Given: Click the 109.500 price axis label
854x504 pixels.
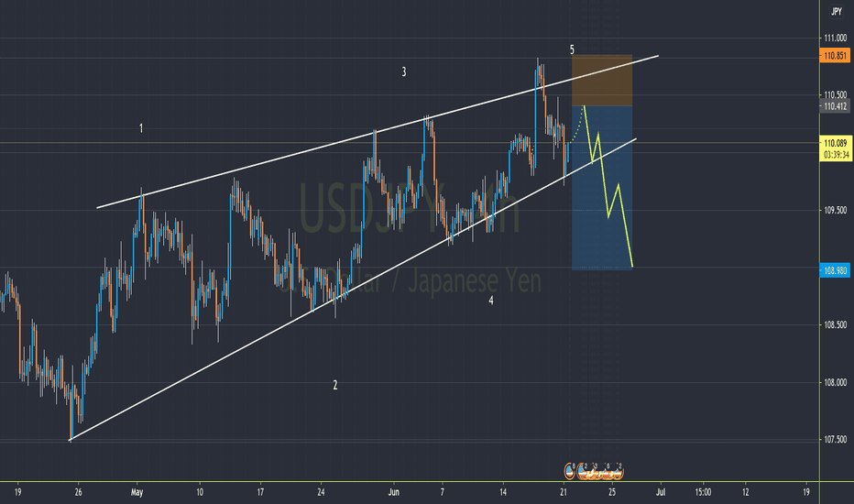Looking at the screenshot, I should (x=835, y=211).
